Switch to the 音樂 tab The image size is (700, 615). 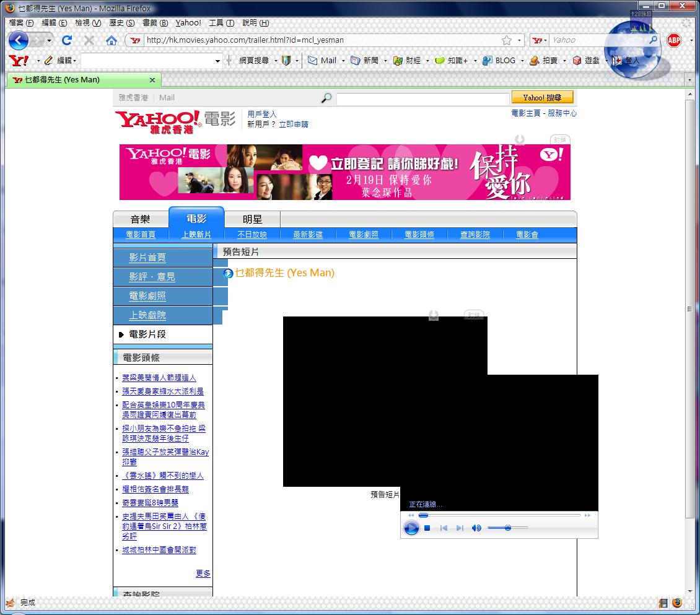140,219
